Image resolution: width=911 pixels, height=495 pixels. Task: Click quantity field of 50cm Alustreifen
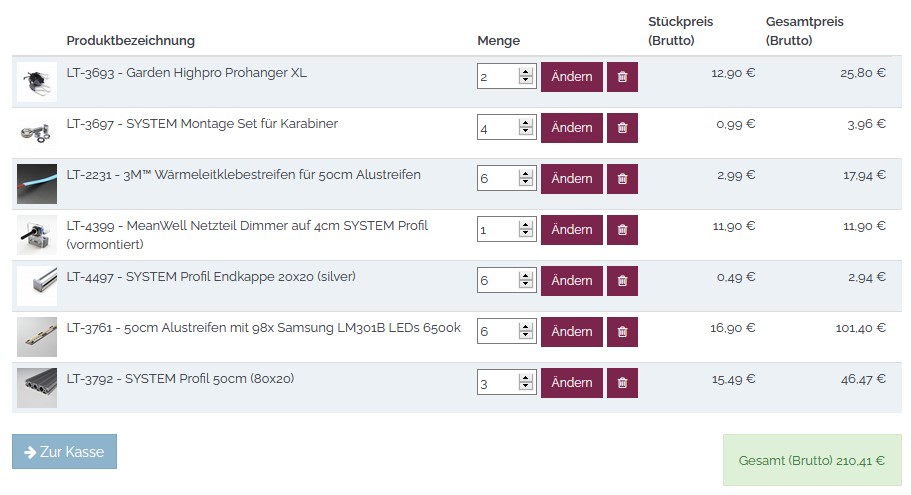(497, 332)
